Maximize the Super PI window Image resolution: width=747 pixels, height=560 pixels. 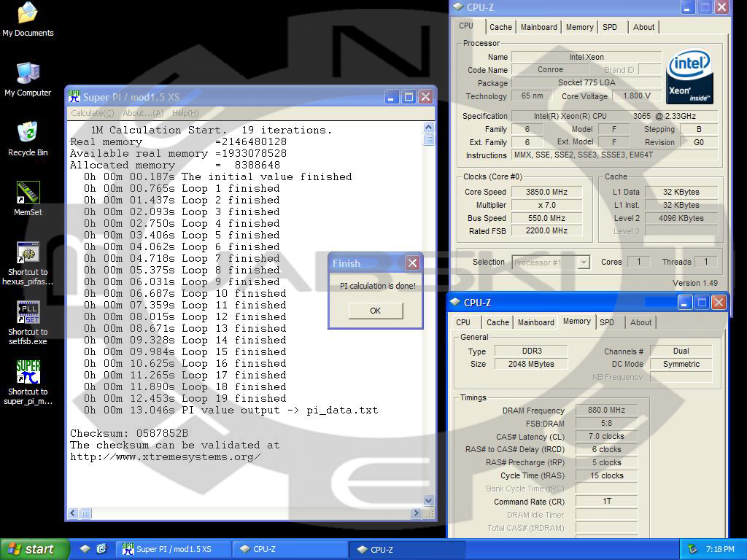(x=409, y=97)
